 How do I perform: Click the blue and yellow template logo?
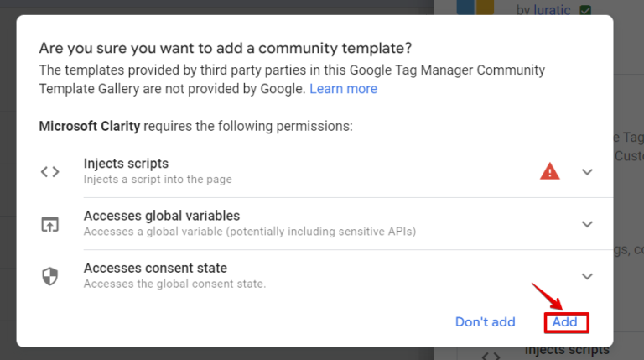coord(475,8)
